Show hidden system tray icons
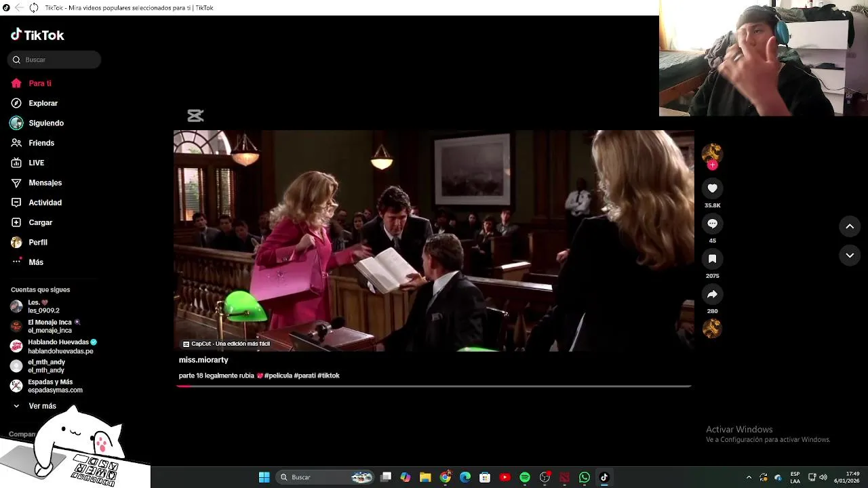Viewport: 868px width, 488px height. pos(749,477)
